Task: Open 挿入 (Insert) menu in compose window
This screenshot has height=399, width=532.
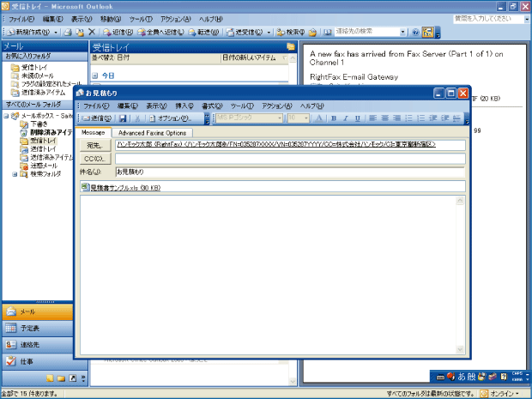Action: [x=184, y=106]
